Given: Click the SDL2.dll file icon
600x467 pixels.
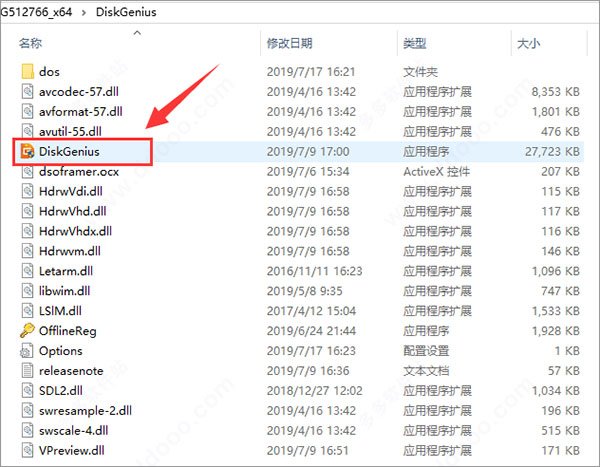Looking at the screenshot, I should point(28,390).
